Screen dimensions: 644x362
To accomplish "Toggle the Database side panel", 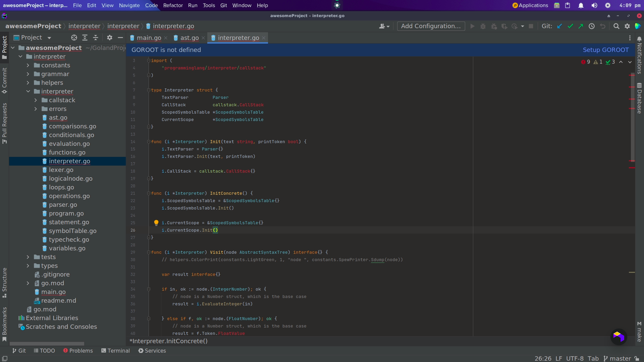I will click(x=639, y=98).
